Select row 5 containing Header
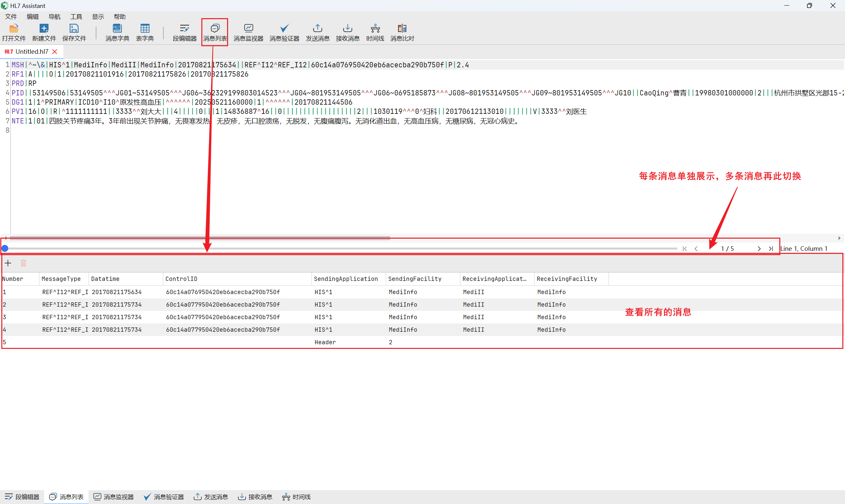 tap(422, 342)
